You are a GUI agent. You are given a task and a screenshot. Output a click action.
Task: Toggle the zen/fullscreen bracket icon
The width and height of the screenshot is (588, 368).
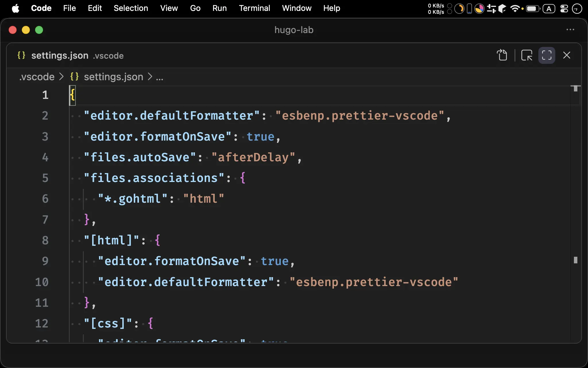tap(546, 55)
